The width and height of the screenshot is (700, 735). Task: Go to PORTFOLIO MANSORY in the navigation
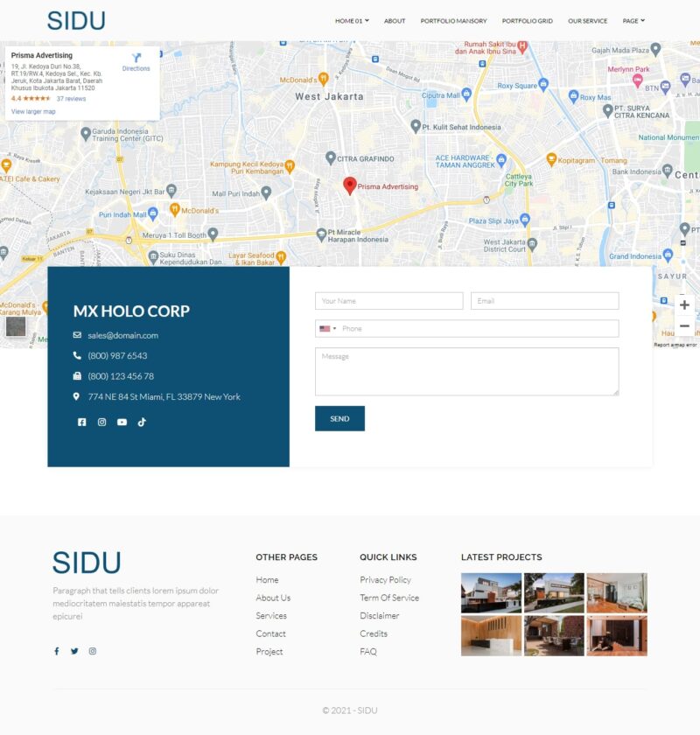pos(453,21)
